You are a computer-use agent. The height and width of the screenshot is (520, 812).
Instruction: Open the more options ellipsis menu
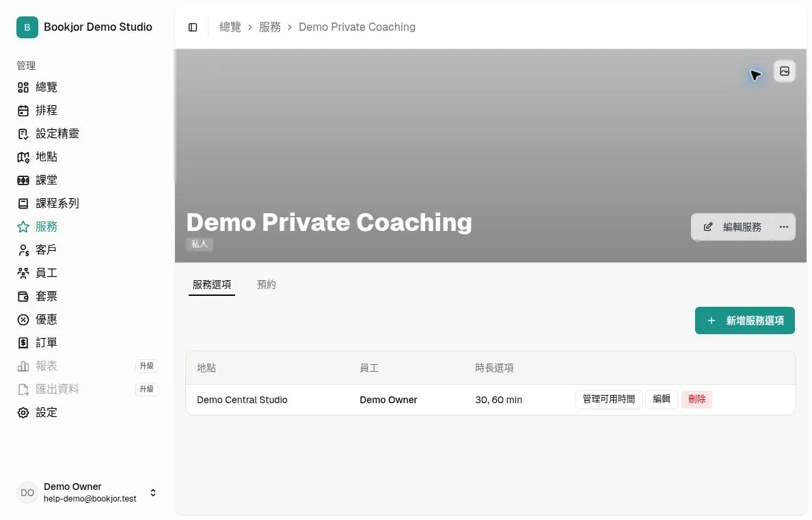pos(783,227)
